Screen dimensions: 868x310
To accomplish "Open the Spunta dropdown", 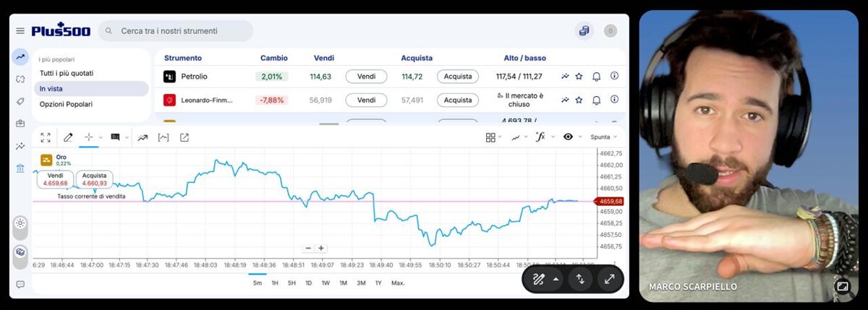I will click(604, 137).
